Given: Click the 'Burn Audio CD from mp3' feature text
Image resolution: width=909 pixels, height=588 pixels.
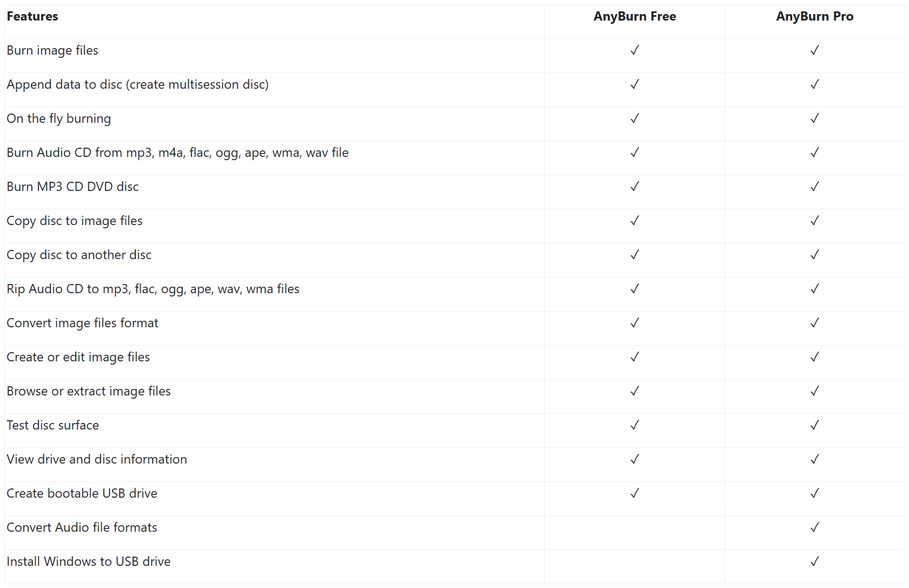Looking at the screenshot, I should click(177, 153).
